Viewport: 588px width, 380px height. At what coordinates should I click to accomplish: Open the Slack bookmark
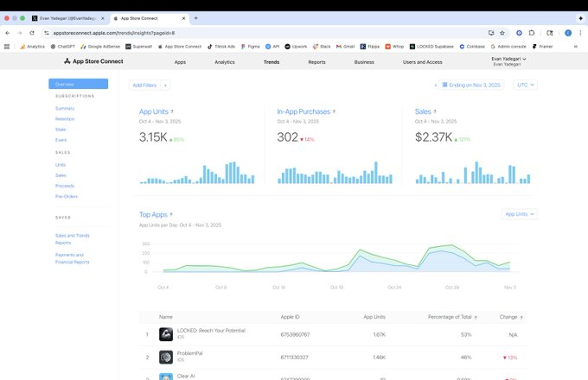click(322, 47)
